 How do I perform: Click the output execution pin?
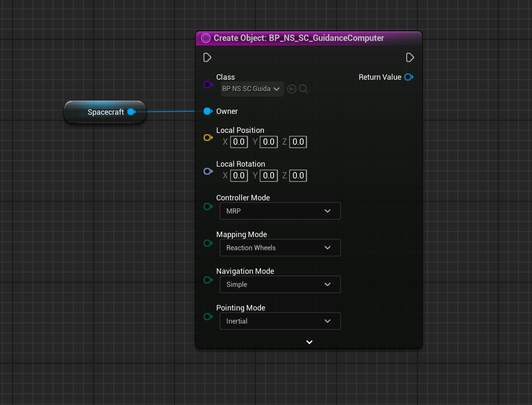[410, 57]
